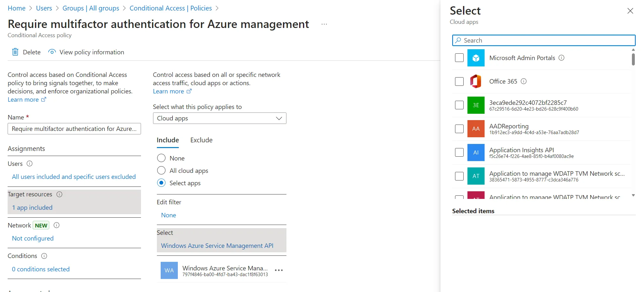Click the scroll up arrow in app list
644x292 pixels.
pyautogui.click(x=633, y=50)
